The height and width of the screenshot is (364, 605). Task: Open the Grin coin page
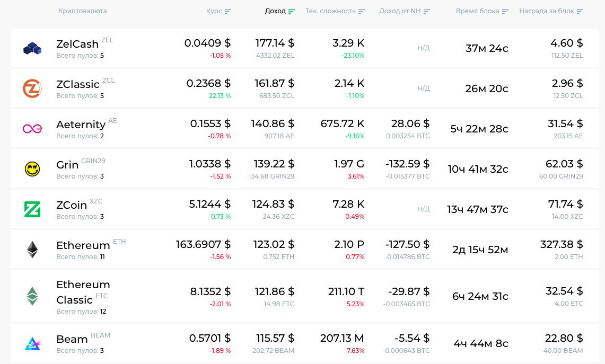pos(67,165)
